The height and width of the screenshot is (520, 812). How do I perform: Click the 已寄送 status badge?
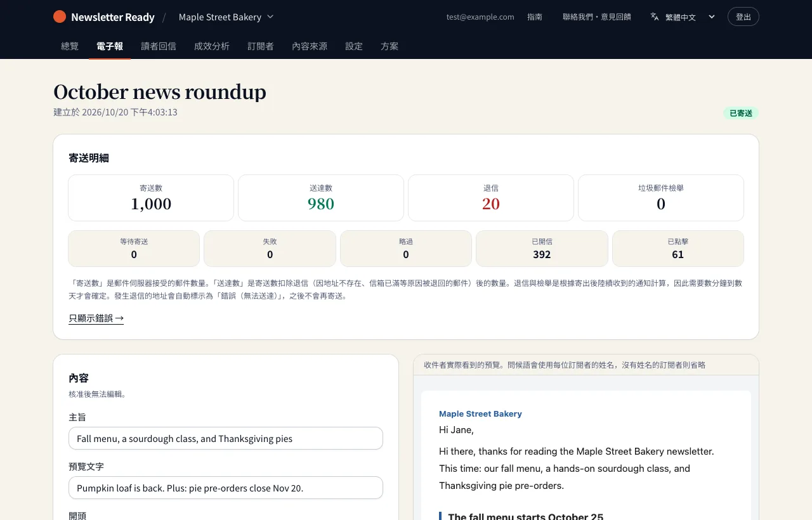(x=741, y=113)
